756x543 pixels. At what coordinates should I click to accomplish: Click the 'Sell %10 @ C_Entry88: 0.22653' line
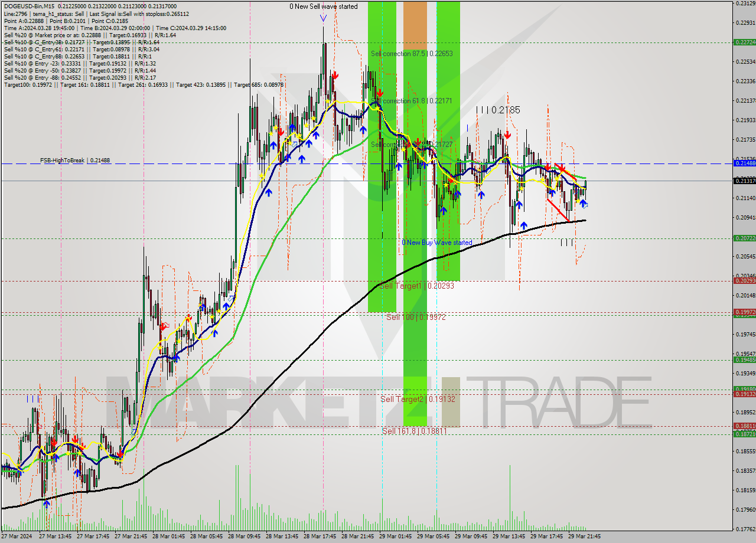(x=79, y=56)
